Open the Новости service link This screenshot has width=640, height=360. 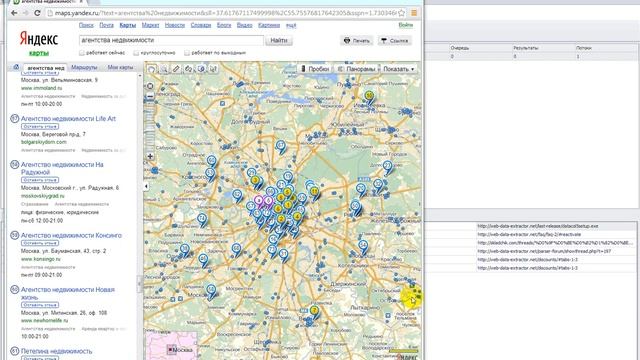coord(175,25)
